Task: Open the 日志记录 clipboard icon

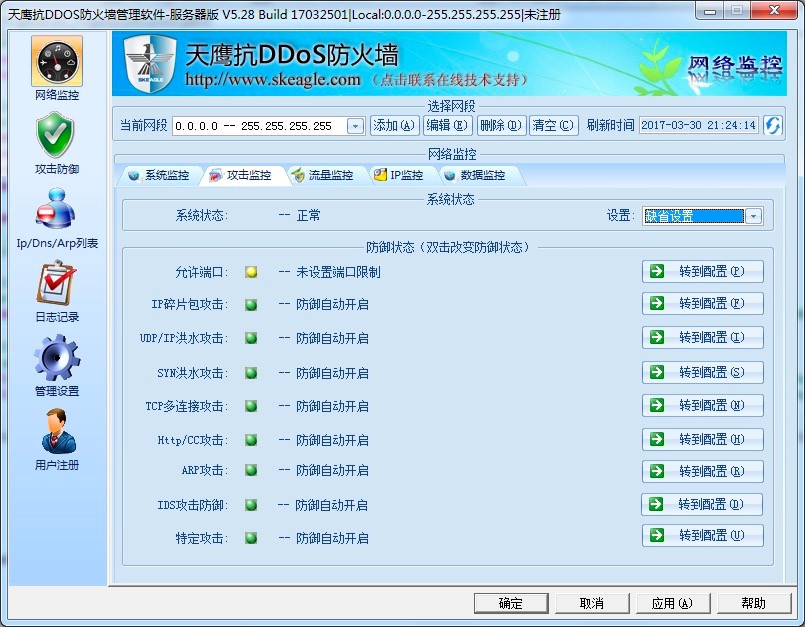Action: click(56, 283)
